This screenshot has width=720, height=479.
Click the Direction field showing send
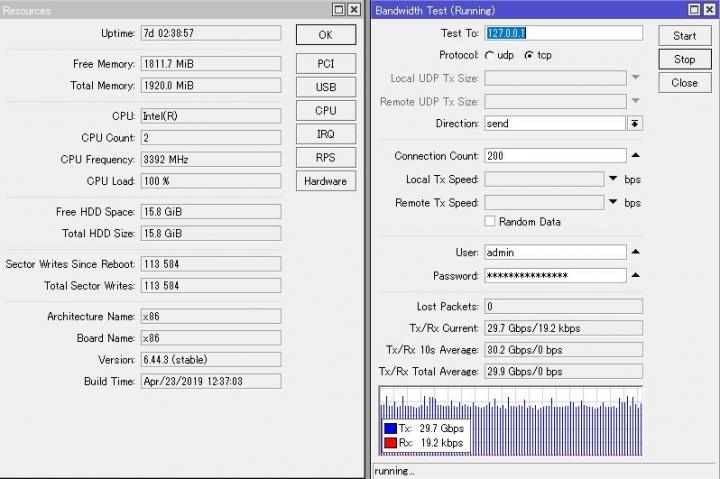[555, 124]
